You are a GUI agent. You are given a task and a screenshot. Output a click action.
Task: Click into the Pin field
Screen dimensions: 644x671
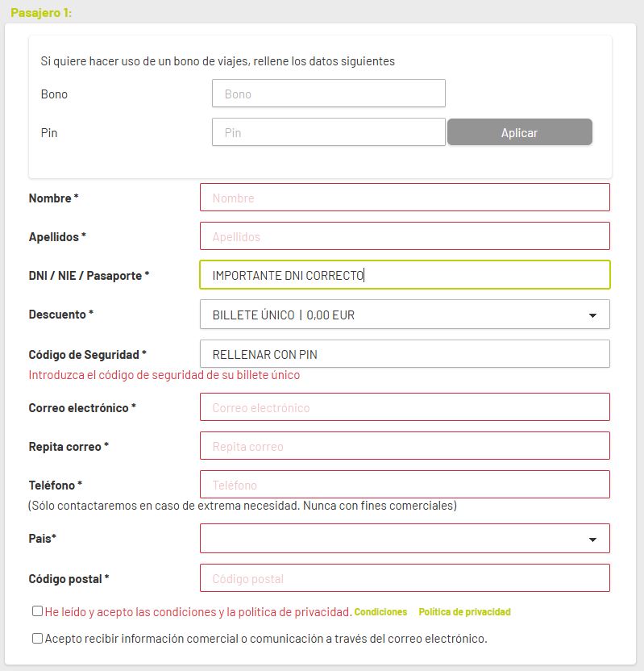coord(328,132)
